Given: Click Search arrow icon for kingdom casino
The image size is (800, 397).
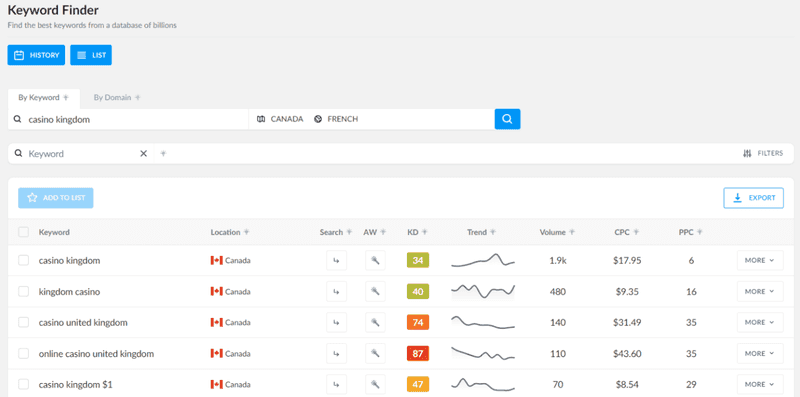Looking at the screenshot, I should click(x=336, y=291).
